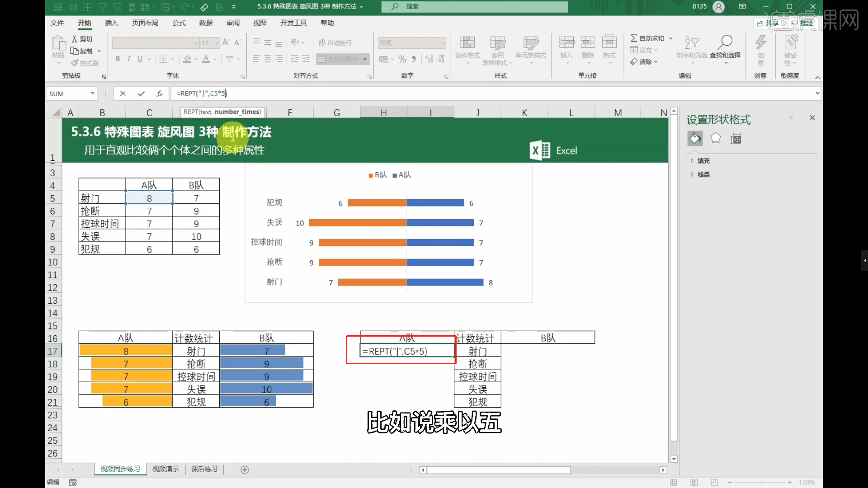Image resolution: width=868 pixels, height=488 pixels.
Task: Switch to the Data (数据) tab
Action: [x=206, y=23]
